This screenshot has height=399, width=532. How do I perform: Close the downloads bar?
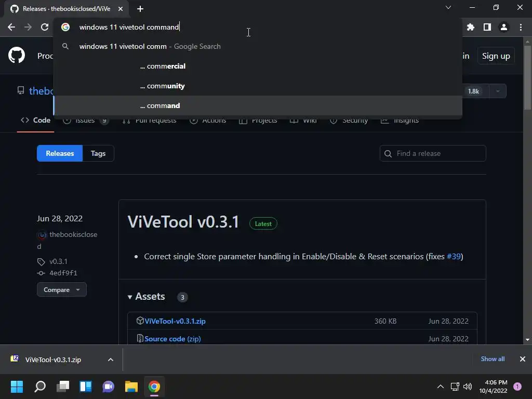(x=523, y=359)
